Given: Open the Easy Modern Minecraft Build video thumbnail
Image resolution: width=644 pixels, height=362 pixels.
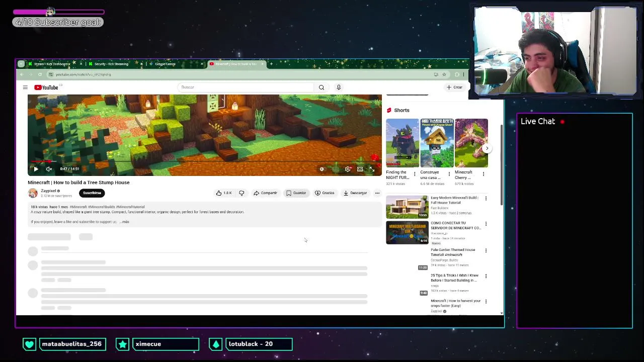Looking at the screenshot, I should click(407, 207).
